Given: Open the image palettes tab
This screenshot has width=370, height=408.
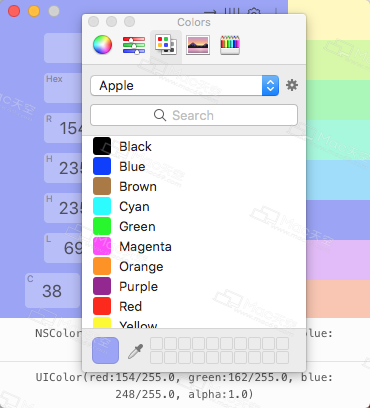Looking at the screenshot, I should click(198, 45).
